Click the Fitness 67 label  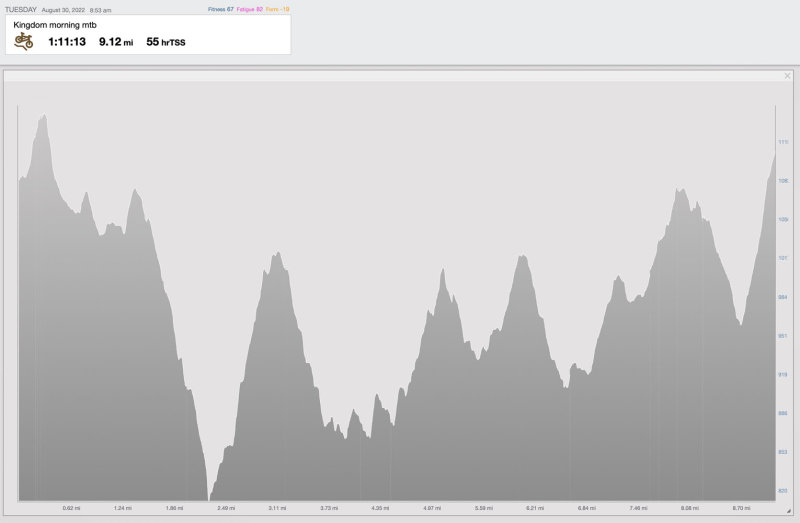(x=220, y=9)
